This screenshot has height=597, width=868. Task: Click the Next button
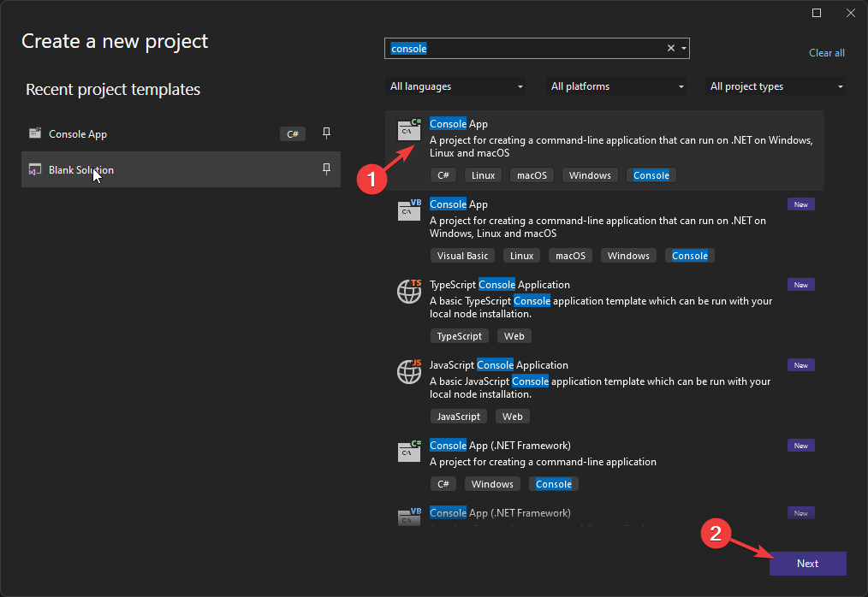[x=807, y=564]
